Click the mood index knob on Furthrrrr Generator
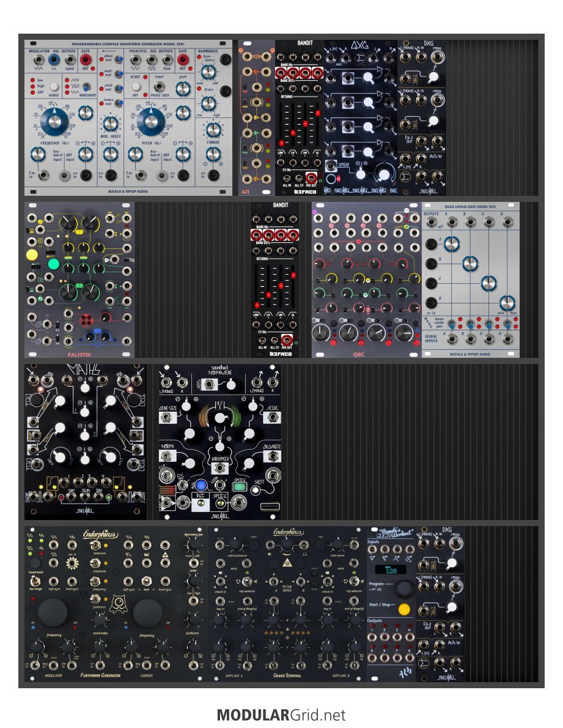The image size is (563, 728). point(100,619)
